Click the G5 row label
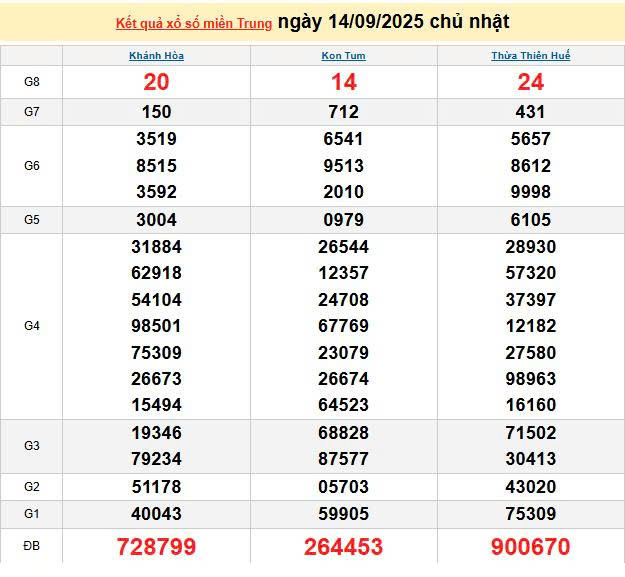This screenshot has height=577, width=625. tap(31, 220)
